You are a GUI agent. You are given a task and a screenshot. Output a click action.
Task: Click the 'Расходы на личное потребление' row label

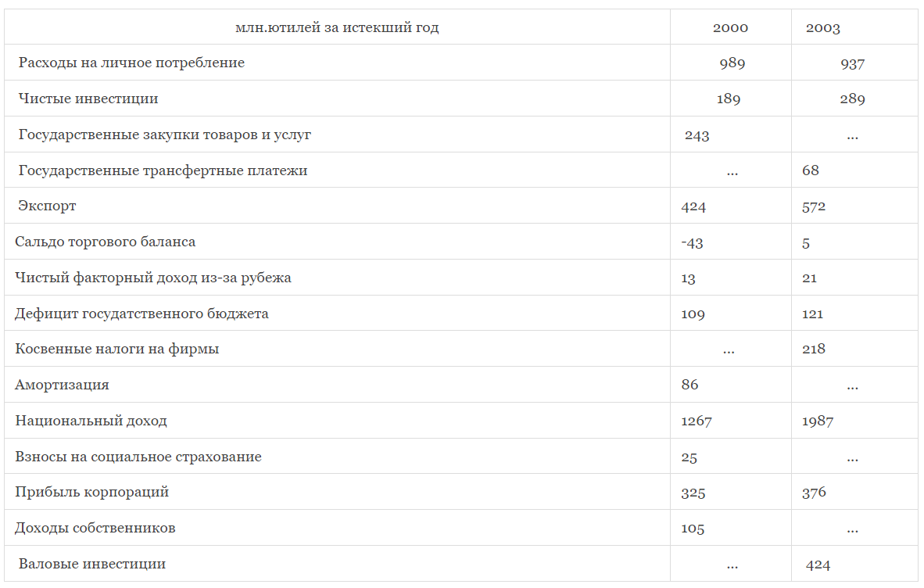[131, 63]
